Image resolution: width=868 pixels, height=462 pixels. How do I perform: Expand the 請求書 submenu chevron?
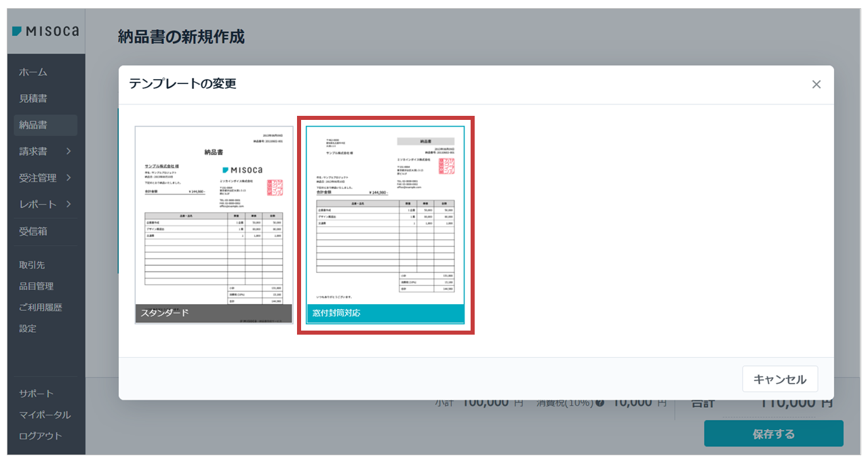[x=68, y=152]
